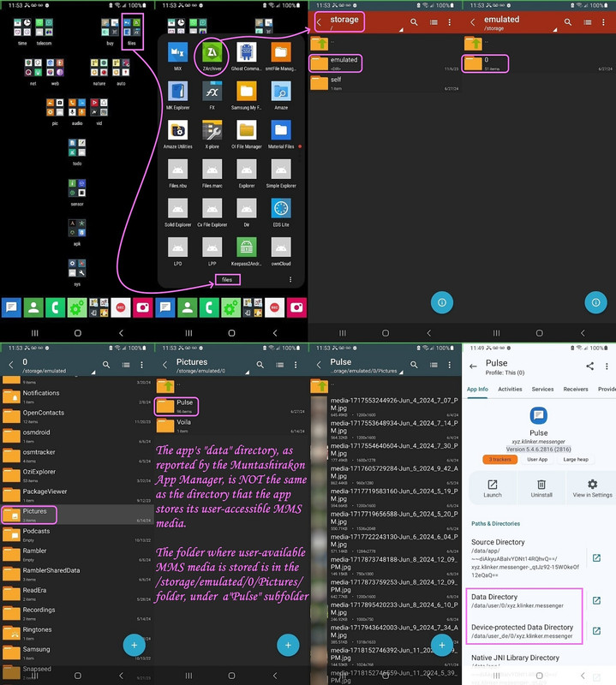Switch to App Info tab

point(477,389)
